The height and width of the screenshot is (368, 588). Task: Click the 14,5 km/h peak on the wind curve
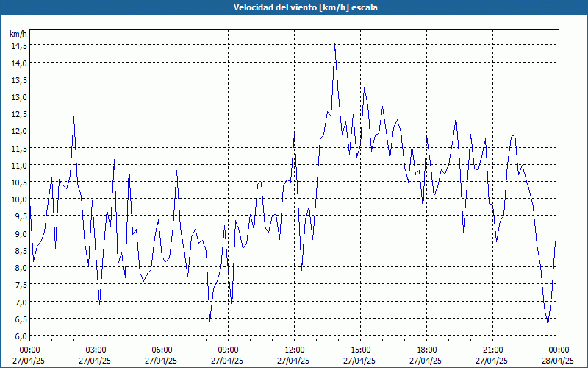tap(335, 45)
